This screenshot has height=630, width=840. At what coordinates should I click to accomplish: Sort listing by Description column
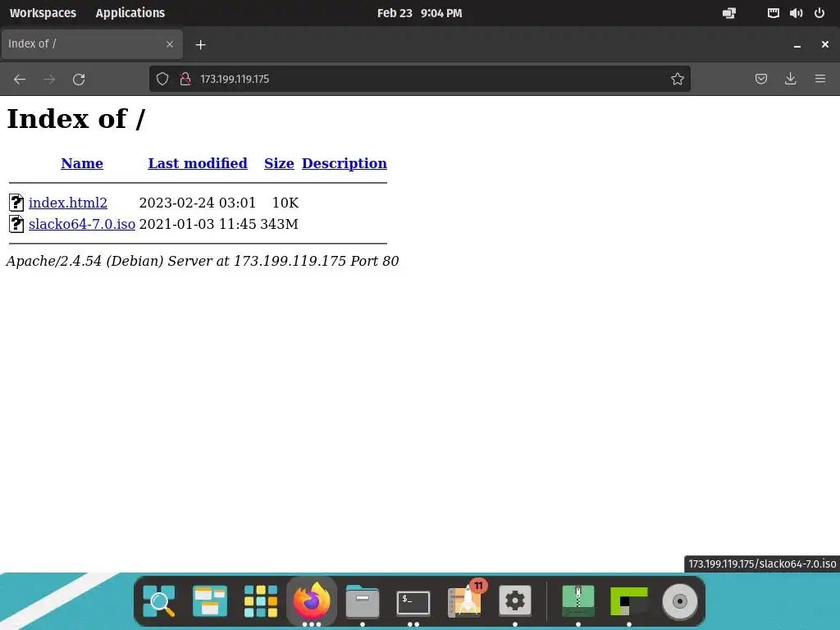[x=345, y=163]
